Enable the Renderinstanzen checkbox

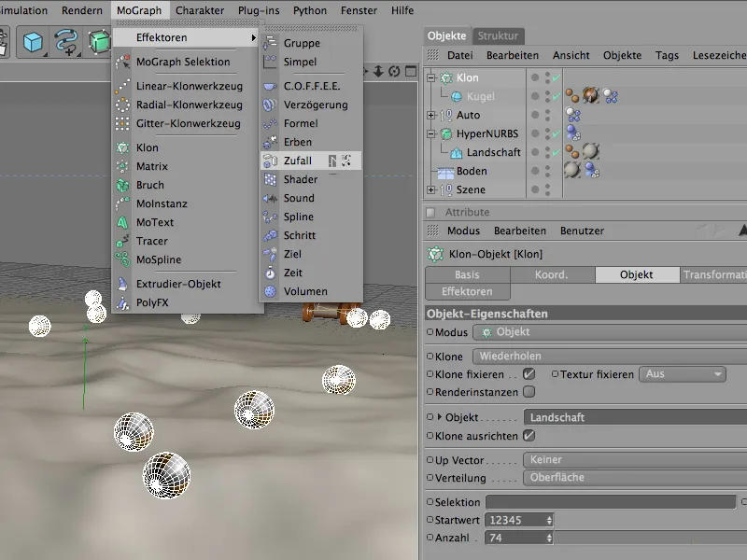click(x=529, y=392)
